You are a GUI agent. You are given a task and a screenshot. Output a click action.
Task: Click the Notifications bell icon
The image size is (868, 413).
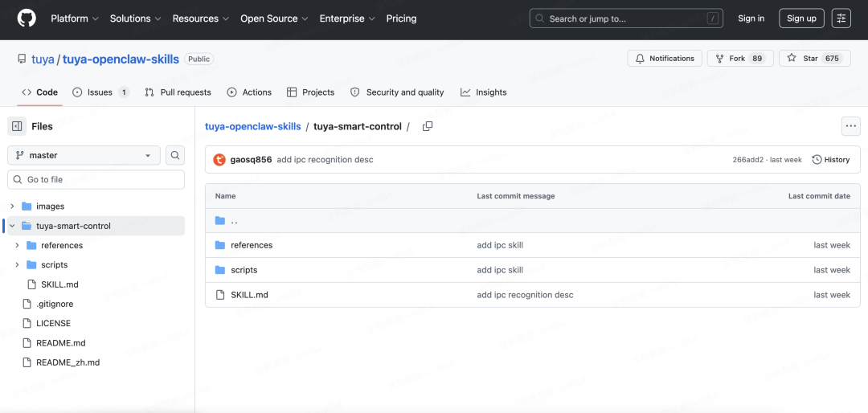point(640,58)
